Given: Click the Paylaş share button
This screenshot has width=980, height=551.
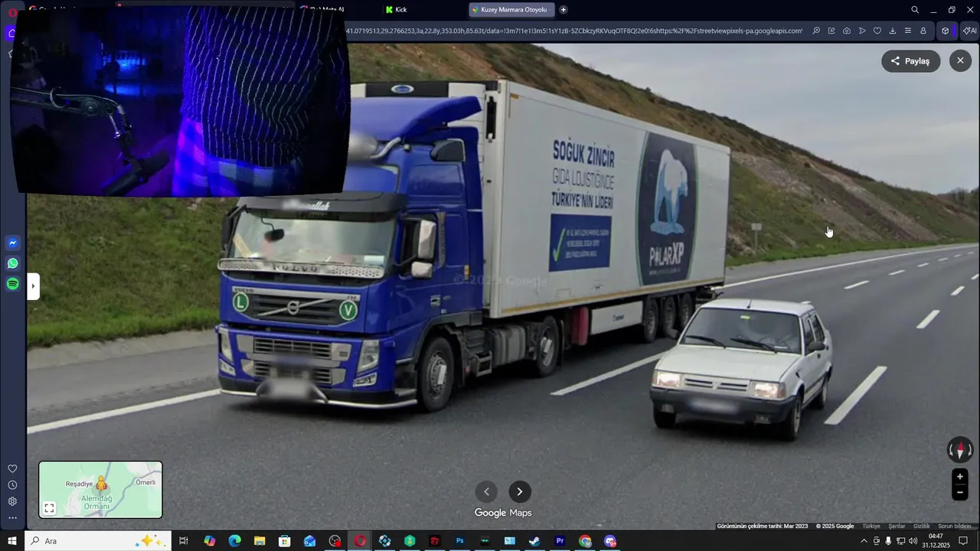Looking at the screenshot, I should [x=910, y=61].
